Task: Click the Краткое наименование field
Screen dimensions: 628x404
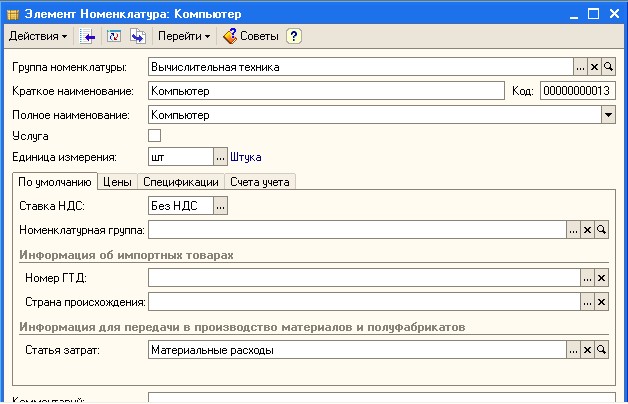Action: [326, 91]
